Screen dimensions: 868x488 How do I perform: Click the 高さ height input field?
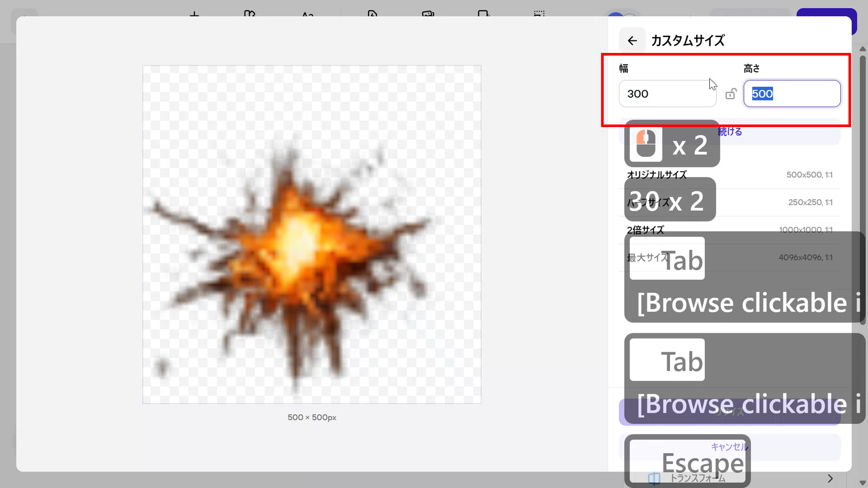coord(792,94)
